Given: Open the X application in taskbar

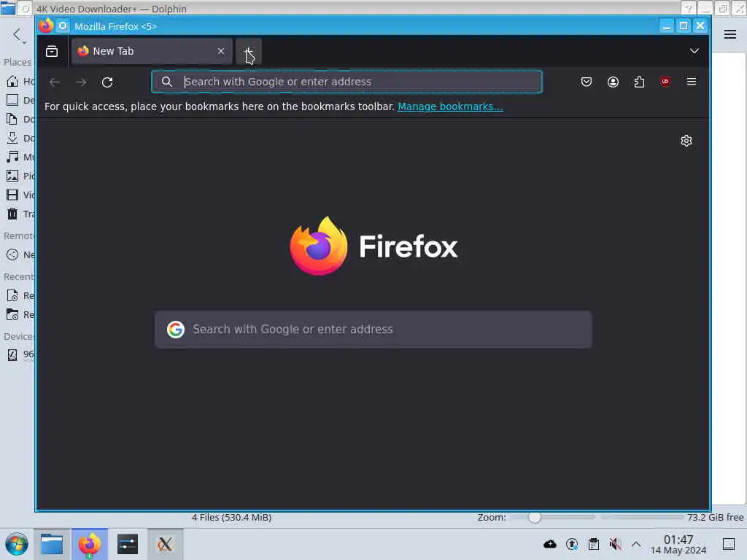Looking at the screenshot, I should coord(165,544).
